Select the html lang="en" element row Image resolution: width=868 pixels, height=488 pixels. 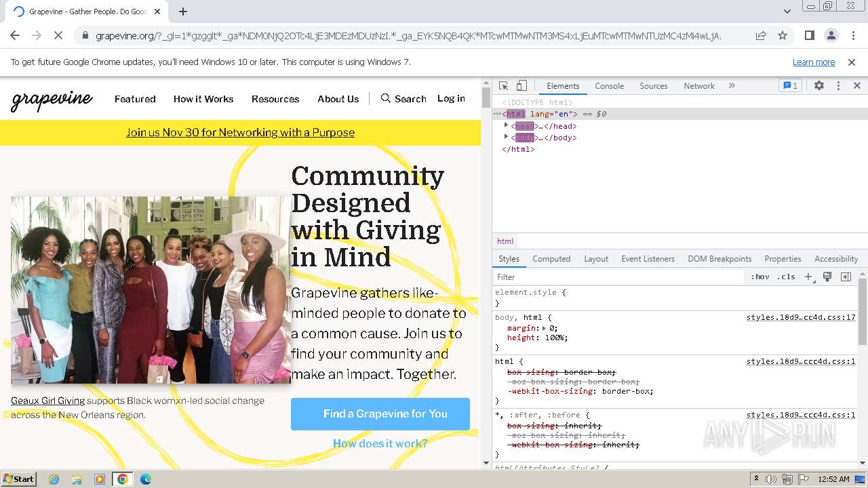click(x=680, y=114)
